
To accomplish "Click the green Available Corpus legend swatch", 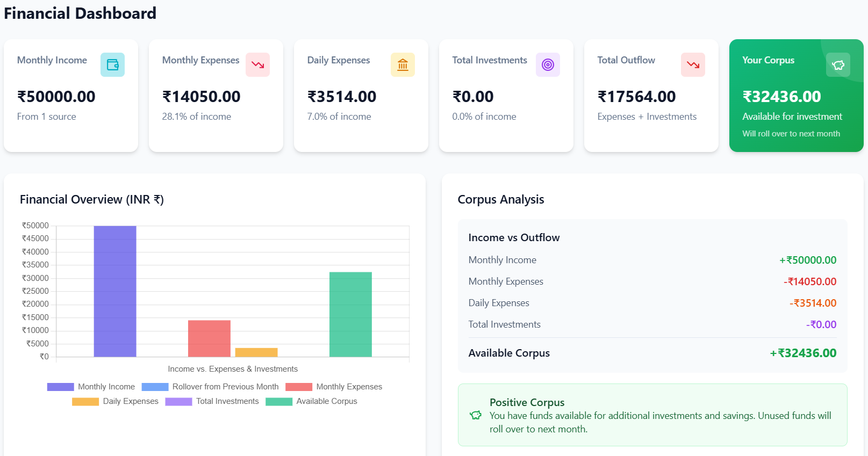I will [x=279, y=401].
